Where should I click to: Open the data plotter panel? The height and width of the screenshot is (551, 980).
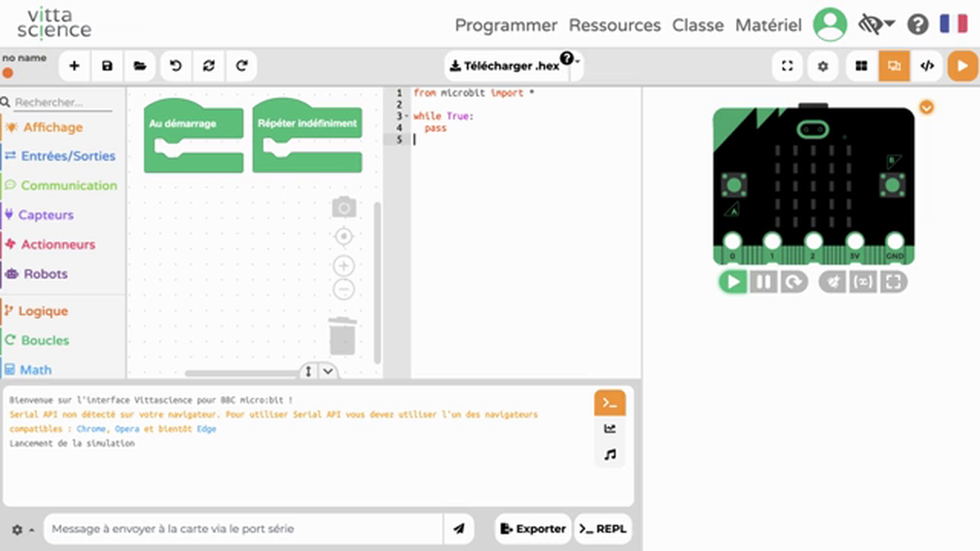[x=609, y=429]
